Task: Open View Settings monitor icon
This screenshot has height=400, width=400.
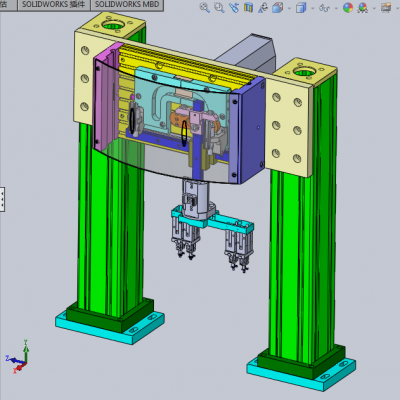Action: click(386, 7)
